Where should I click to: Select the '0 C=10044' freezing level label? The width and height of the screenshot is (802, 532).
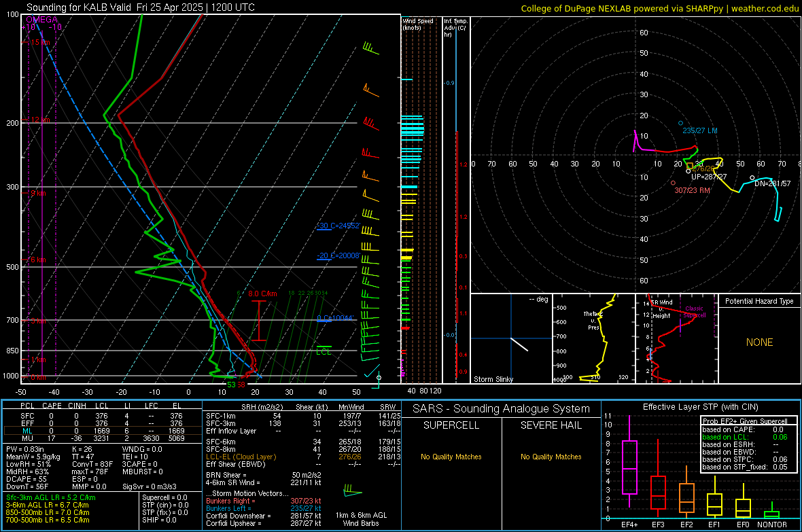click(x=335, y=318)
